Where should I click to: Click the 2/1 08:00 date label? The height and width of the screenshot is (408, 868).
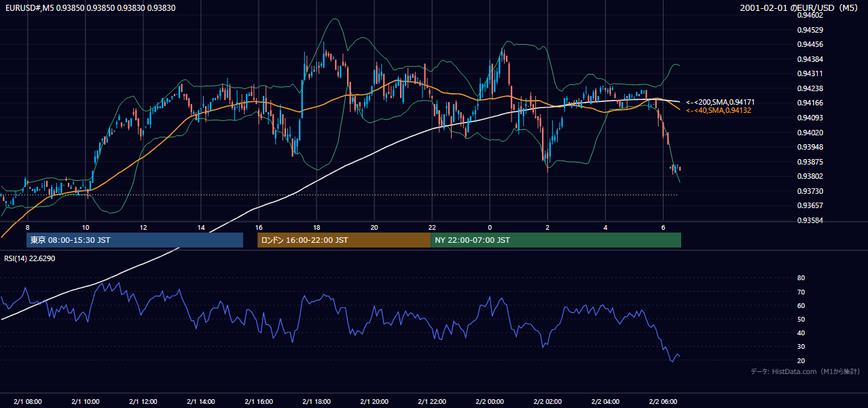pos(27,401)
